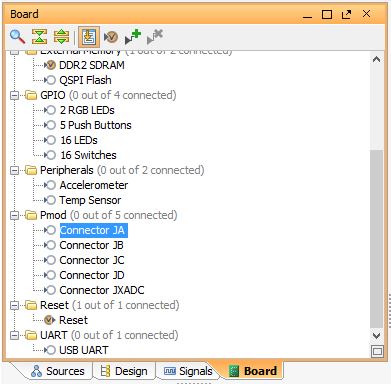Float the Board panel
Screen dimensions: 391x384
click(346, 14)
